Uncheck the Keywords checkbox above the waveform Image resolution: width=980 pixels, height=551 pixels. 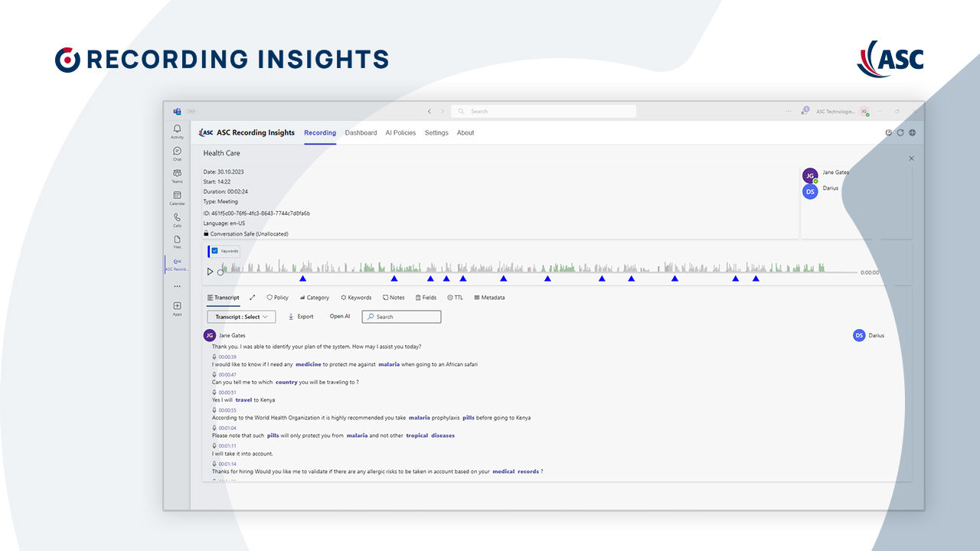pos(215,251)
